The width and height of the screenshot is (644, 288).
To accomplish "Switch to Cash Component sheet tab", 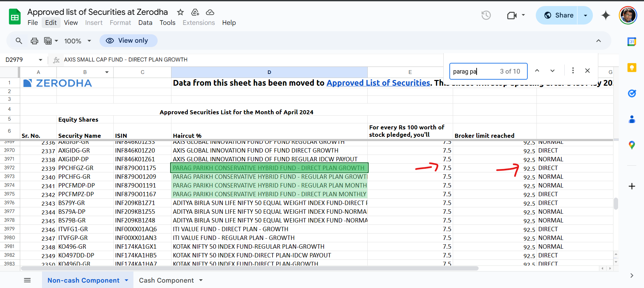I will pos(166,280).
